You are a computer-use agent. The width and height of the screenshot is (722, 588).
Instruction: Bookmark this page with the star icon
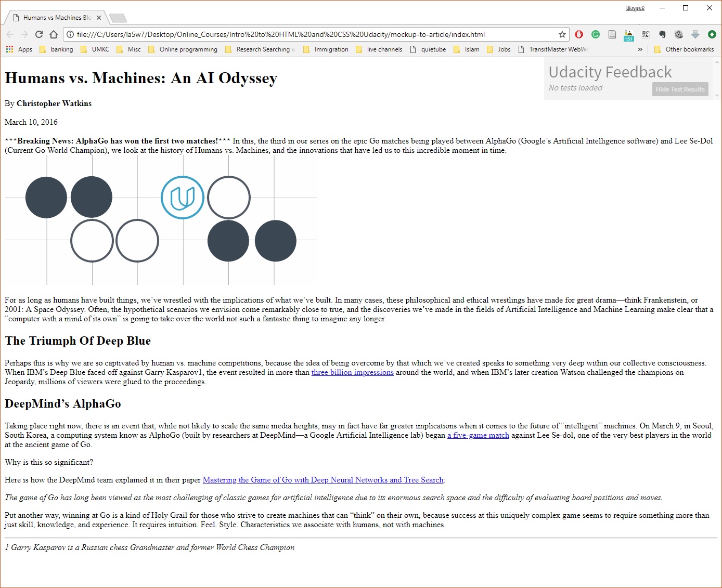click(x=562, y=34)
